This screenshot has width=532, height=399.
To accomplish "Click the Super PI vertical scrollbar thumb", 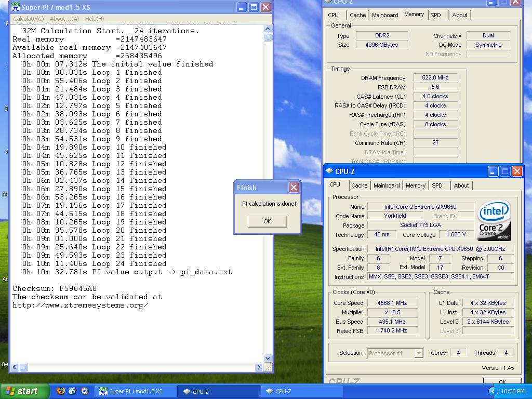I will pyautogui.click(x=268, y=37).
